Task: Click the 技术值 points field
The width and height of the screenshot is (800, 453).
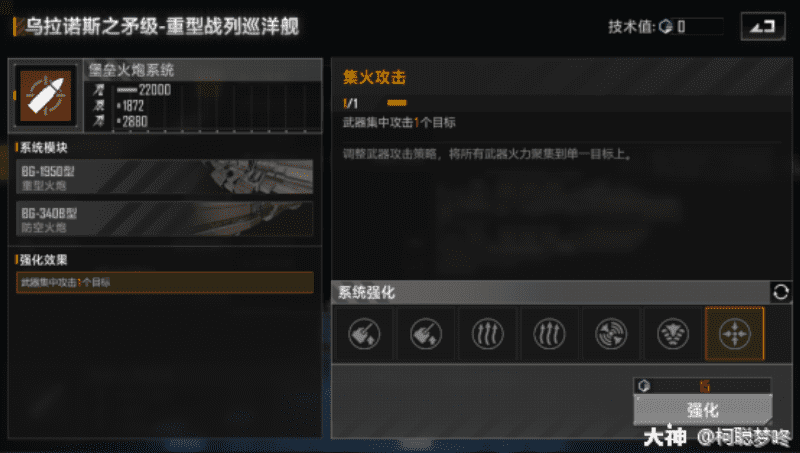Action: click(x=697, y=26)
